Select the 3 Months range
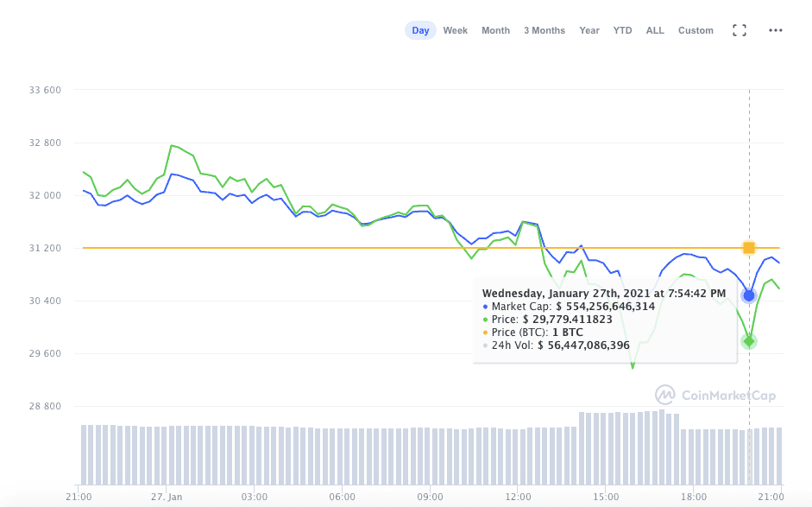This screenshot has width=812, height=507. pos(544,30)
